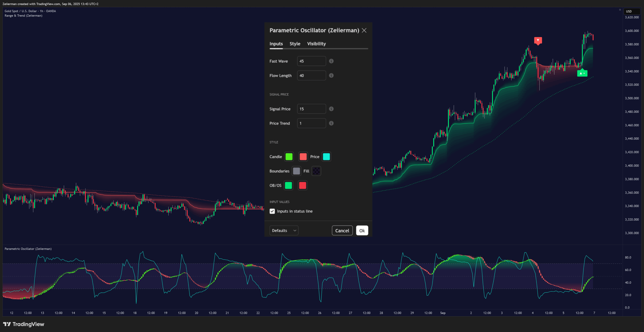Confirm settings with the Ok button
Screen dimensions: 644x332
362,230
